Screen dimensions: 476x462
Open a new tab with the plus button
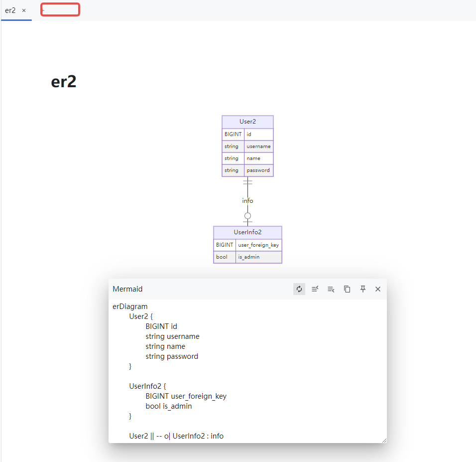point(60,9)
